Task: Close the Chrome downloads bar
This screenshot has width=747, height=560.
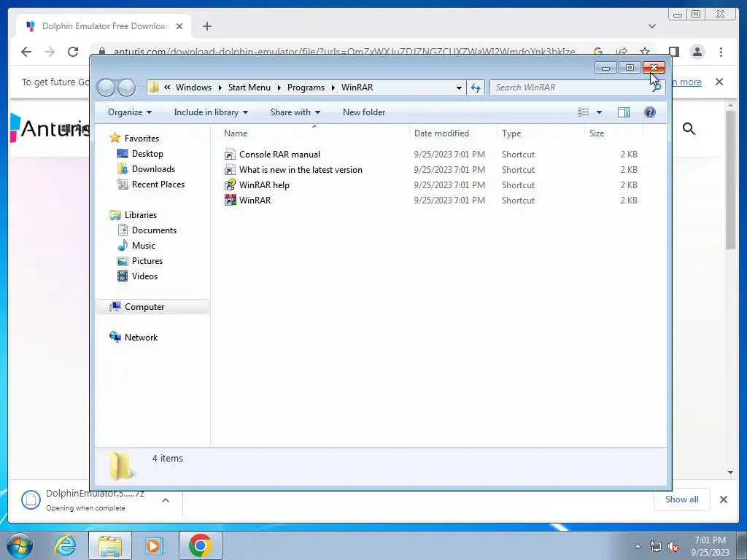Action: pyautogui.click(x=723, y=499)
